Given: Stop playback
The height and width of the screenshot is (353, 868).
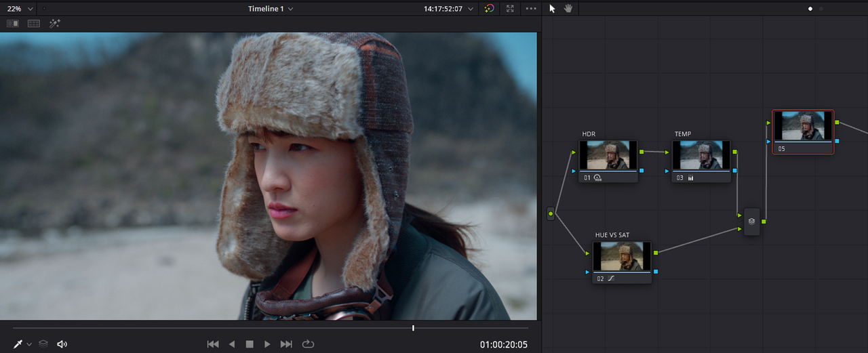Looking at the screenshot, I should [250, 344].
